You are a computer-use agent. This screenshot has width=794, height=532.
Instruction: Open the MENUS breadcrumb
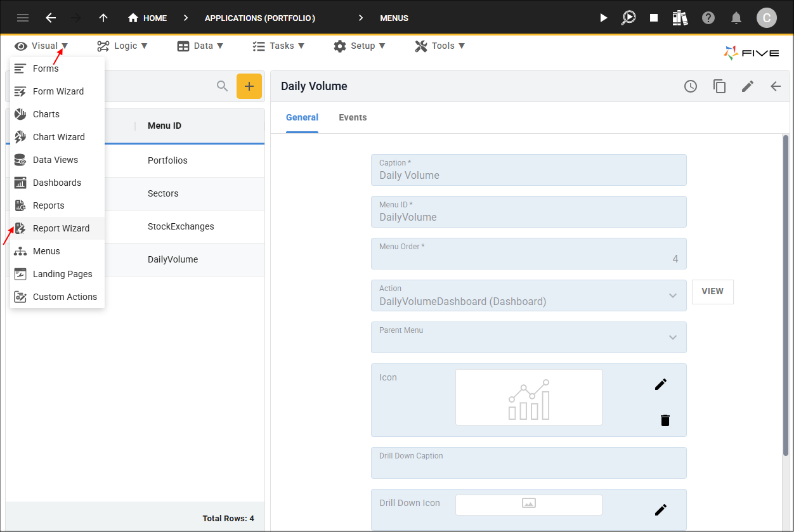pyautogui.click(x=394, y=18)
